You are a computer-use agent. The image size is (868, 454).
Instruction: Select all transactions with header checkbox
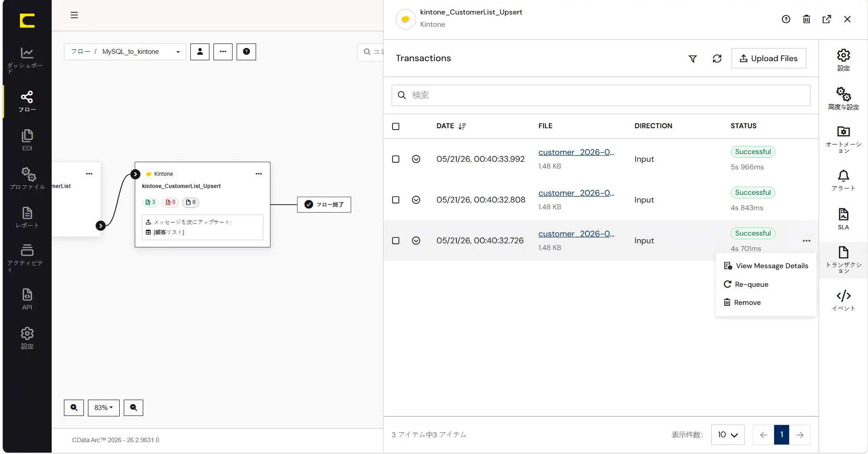pos(396,126)
